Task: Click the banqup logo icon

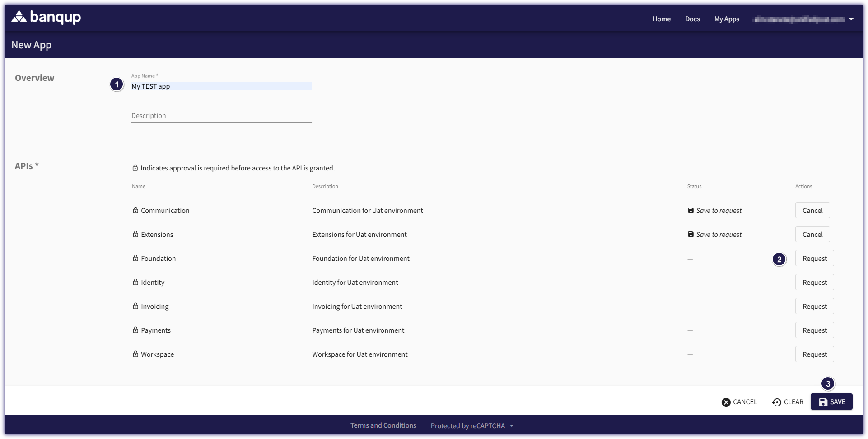Action: coord(19,17)
